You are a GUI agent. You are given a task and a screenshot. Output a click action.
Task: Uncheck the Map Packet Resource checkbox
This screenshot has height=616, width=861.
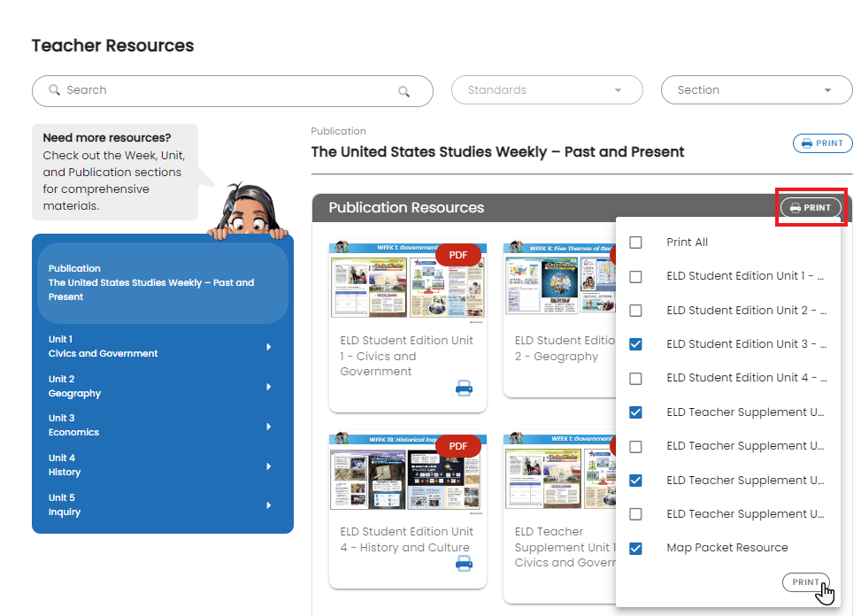click(635, 549)
